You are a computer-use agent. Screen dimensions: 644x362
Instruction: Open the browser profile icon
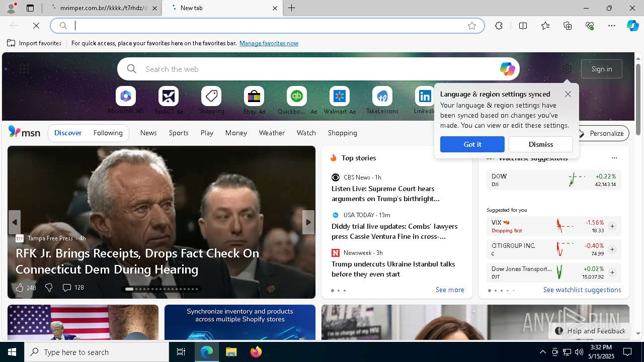[x=11, y=8]
